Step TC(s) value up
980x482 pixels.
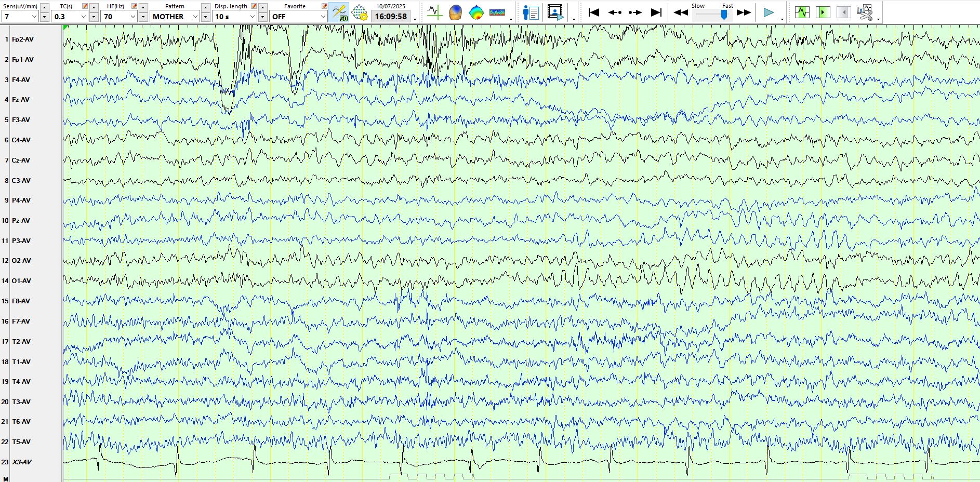pos(94,7)
